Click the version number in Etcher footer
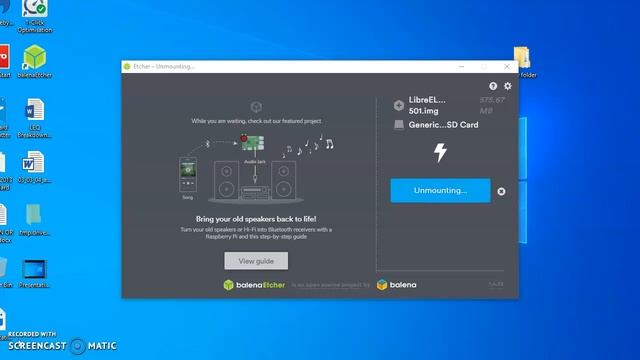Image resolution: width=640 pixels, height=360 pixels. coord(496,284)
